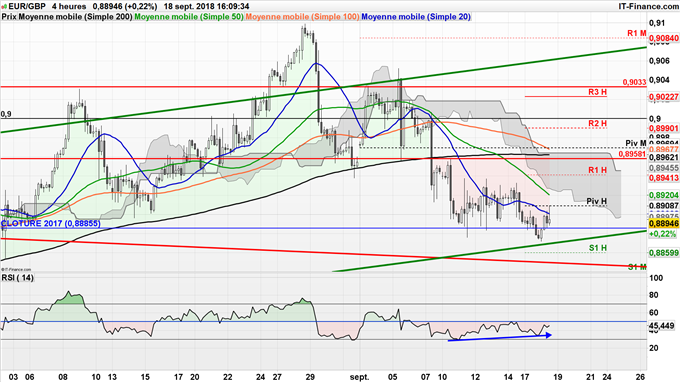The width and height of the screenshot is (680, 382).
Task: Click the green 0,89204 price tag
Action: point(664,195)
